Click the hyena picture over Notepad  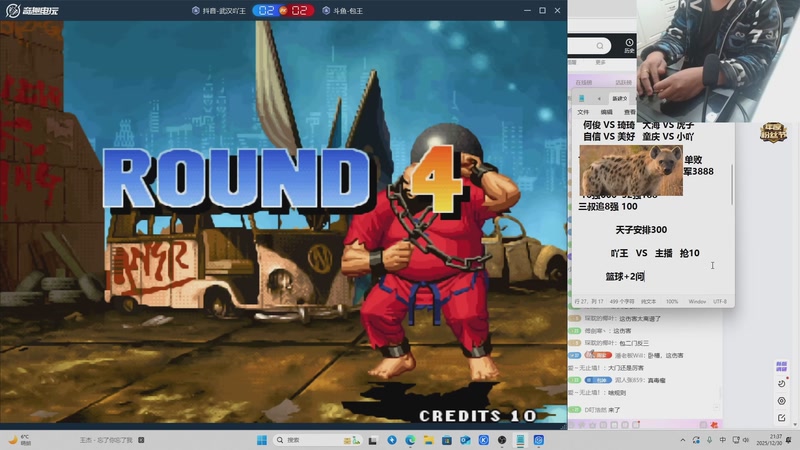coord(631,170)
